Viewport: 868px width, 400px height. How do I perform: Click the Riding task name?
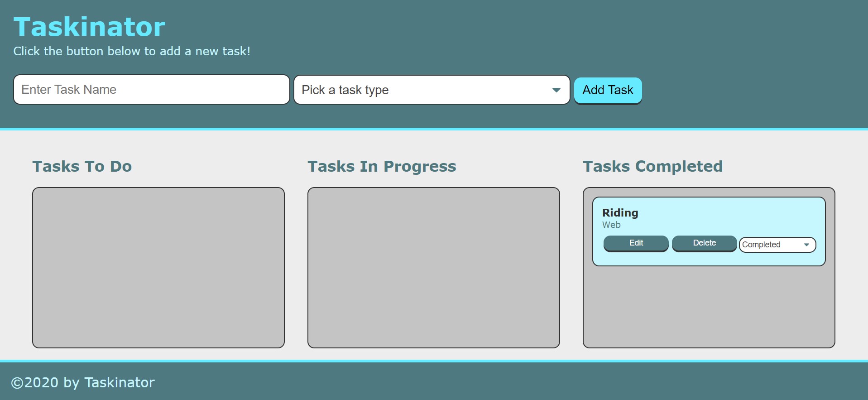(x=620, y=213)
